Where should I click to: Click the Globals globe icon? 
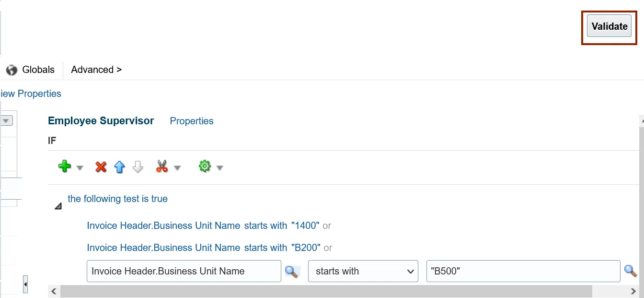[x=11, y=70]
